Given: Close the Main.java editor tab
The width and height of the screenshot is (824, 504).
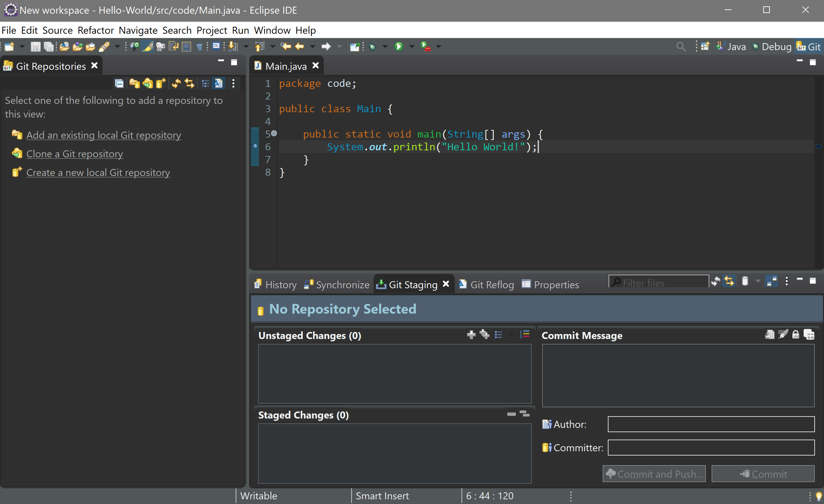Looking at the screenshot, I should click(x=315, y=65).
